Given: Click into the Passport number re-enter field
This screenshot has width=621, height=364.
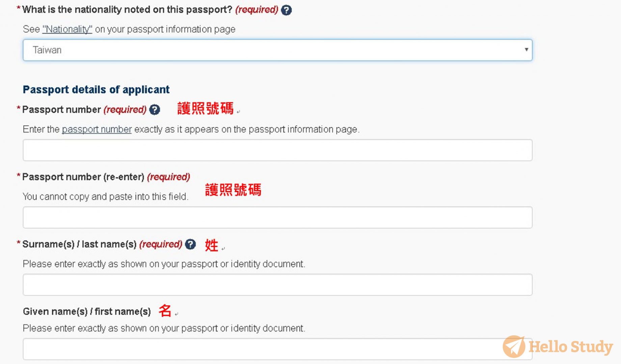Looking at the screenshot, I should (x=277, y=217).
